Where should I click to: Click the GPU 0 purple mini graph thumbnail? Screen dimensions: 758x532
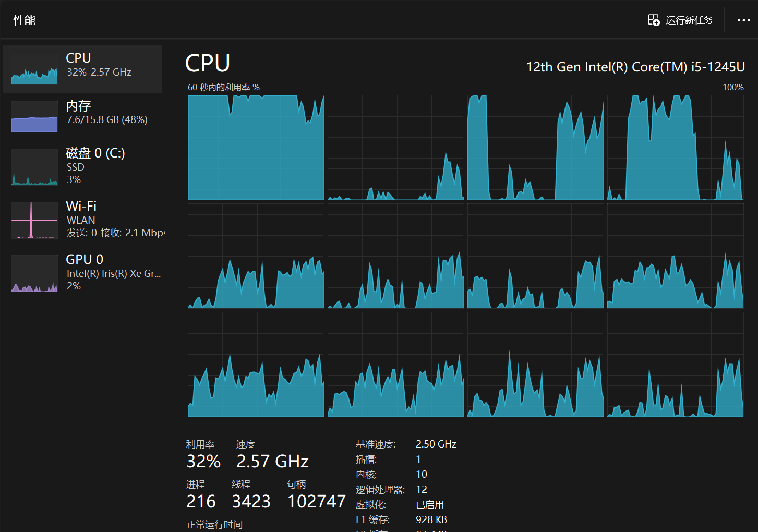pos(34,273)
